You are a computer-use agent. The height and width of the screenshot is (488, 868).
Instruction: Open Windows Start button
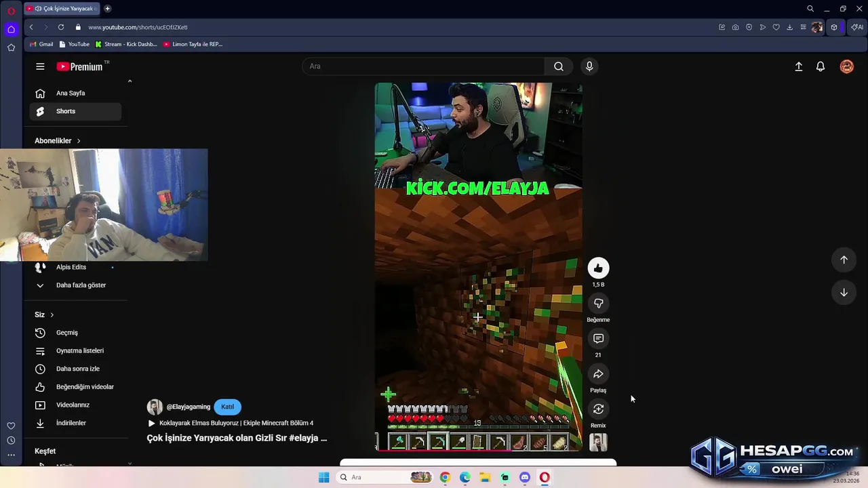323,477
